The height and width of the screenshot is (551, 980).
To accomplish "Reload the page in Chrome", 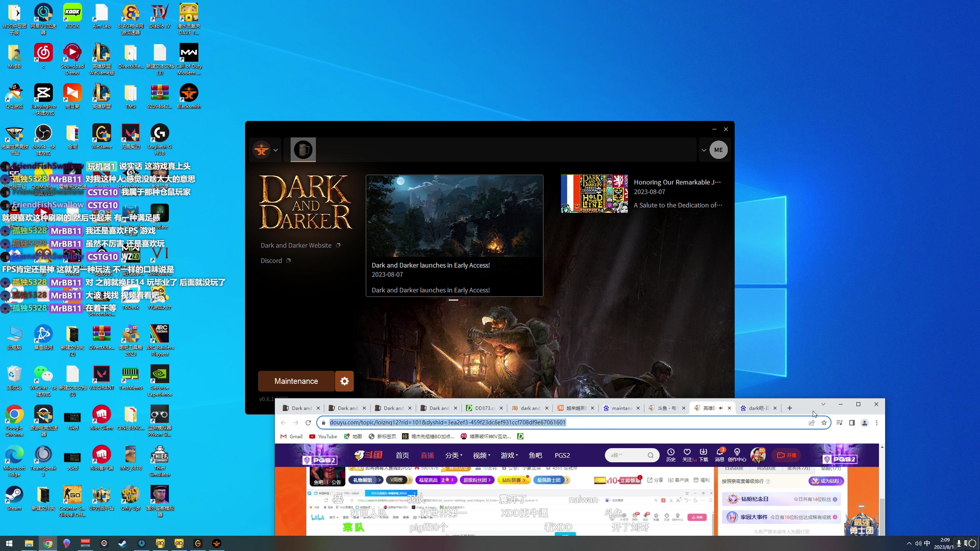I will click(x=308, y=422).
